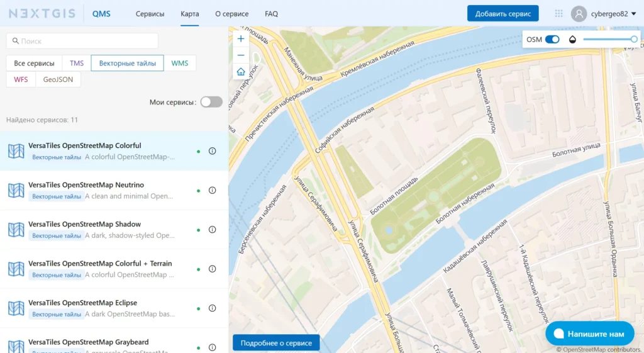This screenshot has width=644, height=353.
Task: Zoom out the map with minus button
Action: coord(241,55)
